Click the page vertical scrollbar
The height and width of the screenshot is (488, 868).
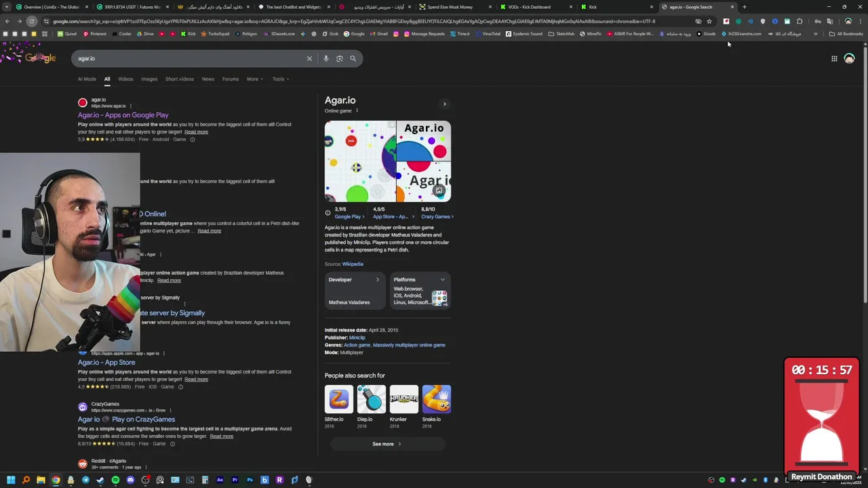point(865,176)
